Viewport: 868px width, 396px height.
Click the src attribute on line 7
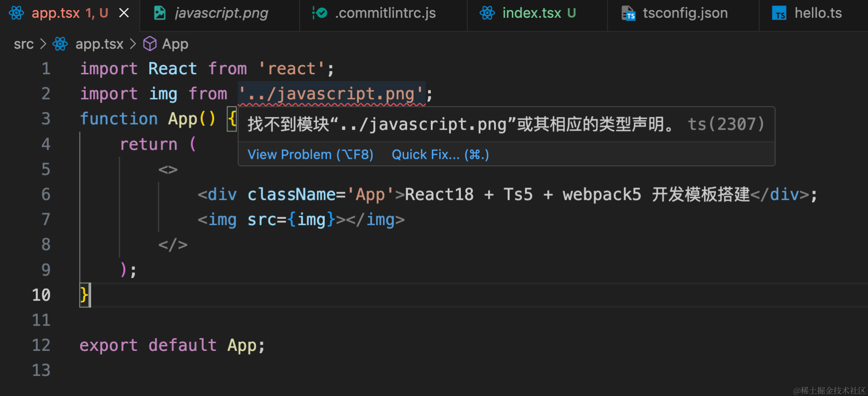tap(262, 220)
